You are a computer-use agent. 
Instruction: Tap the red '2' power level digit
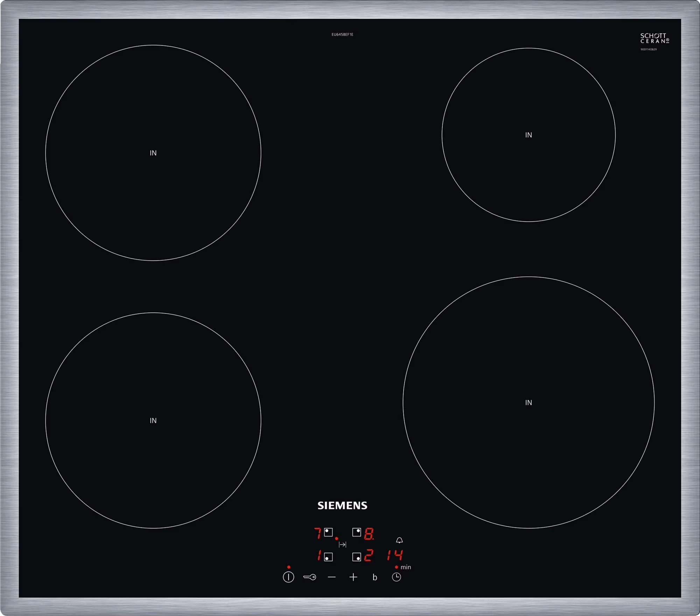coord(369,555)
